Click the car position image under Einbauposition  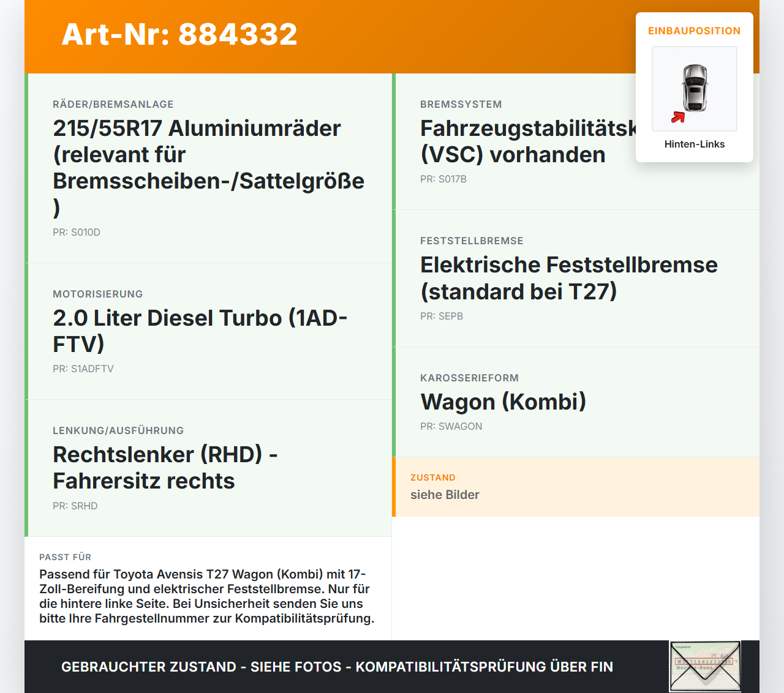pos(695,89)
